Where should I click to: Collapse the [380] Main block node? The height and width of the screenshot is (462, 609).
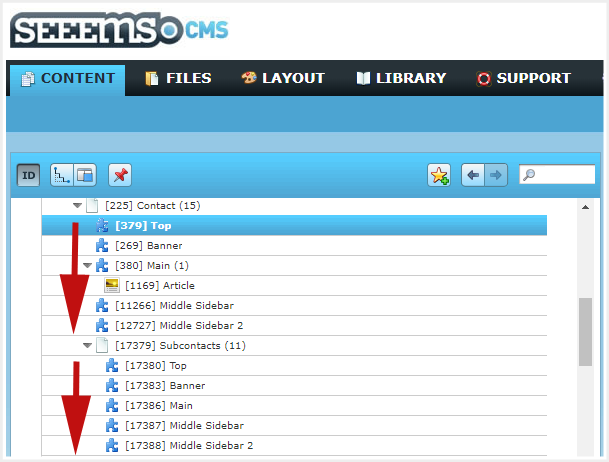pyautogui.click(x=87, y=265)
